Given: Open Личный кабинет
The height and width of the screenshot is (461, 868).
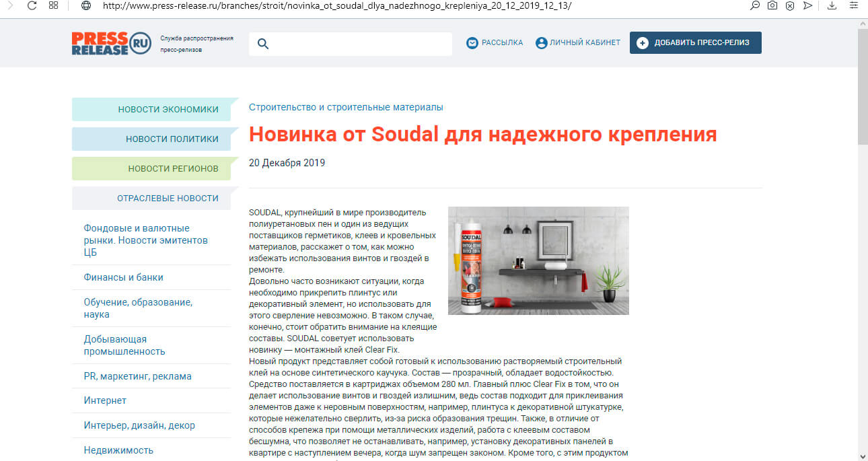Looking at the screenshot, I should pos(585,43).
